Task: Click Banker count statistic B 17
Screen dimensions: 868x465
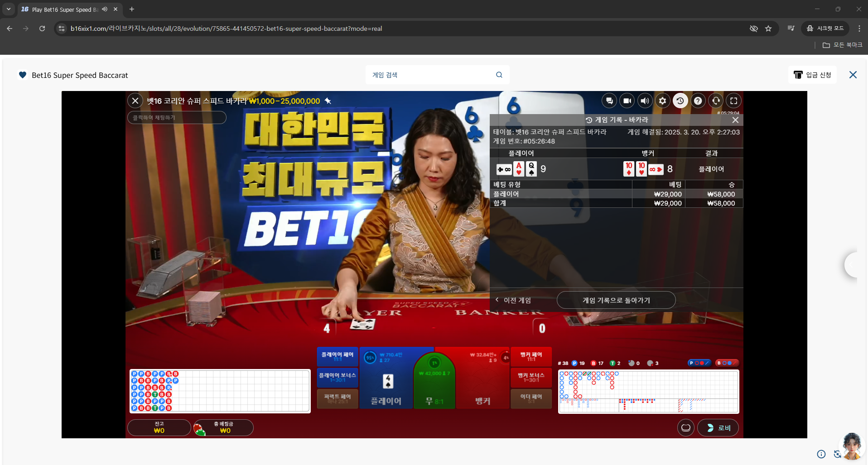Action: (x=597, y=363)
